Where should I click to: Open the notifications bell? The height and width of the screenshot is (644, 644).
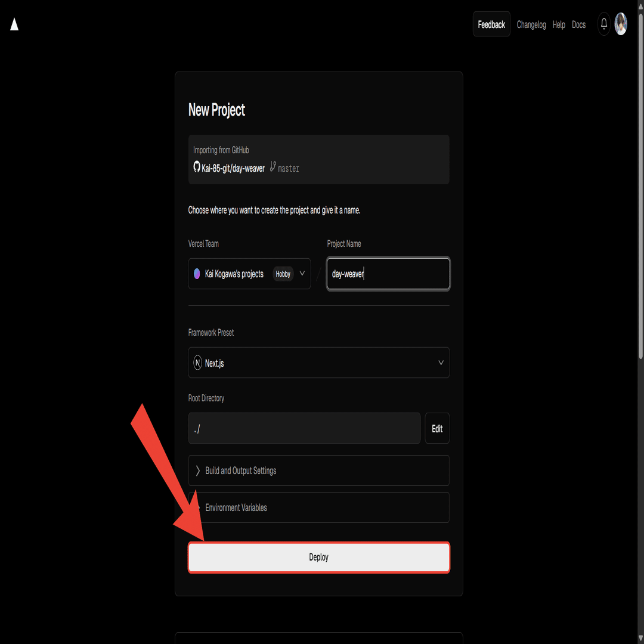pos(603,24)
